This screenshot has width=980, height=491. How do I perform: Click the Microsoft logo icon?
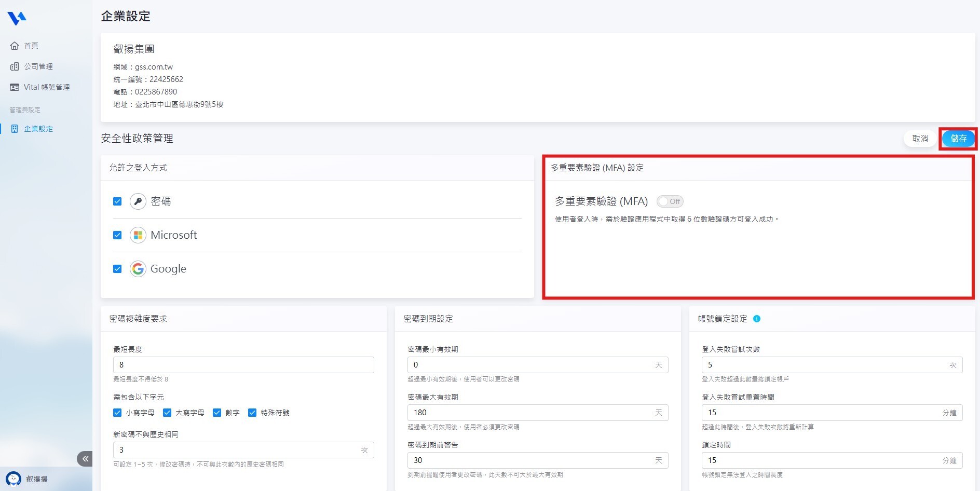138,235
